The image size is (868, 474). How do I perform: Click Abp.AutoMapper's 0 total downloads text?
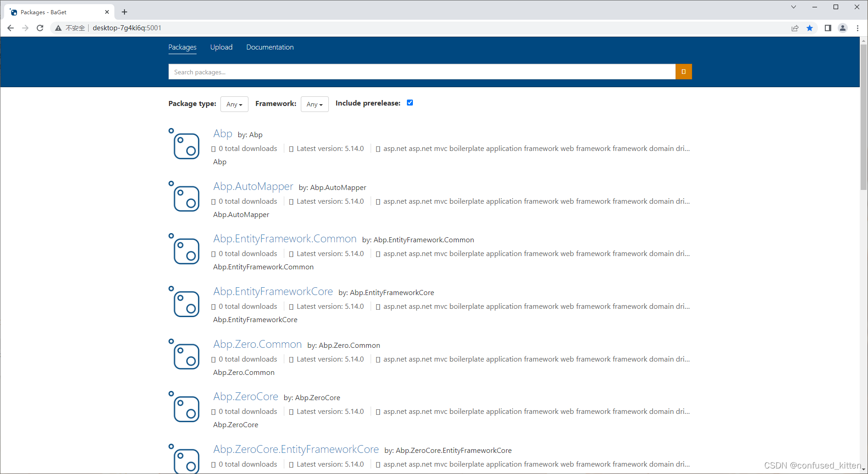click(x=248, y=201)
